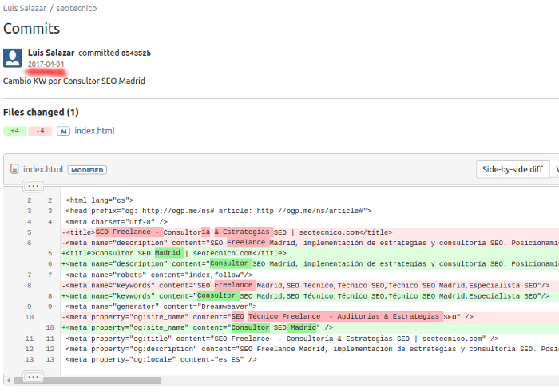Image resolution: width=559 pixels, height=392 pixels.
Task: Click index.html header filename in diff
Action: coord(43,169)
